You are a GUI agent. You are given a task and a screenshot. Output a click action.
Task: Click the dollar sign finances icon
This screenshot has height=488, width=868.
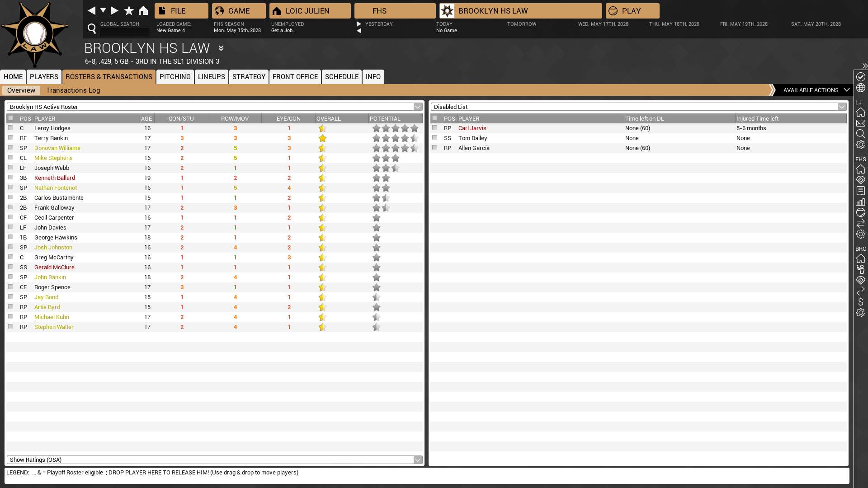860,302
